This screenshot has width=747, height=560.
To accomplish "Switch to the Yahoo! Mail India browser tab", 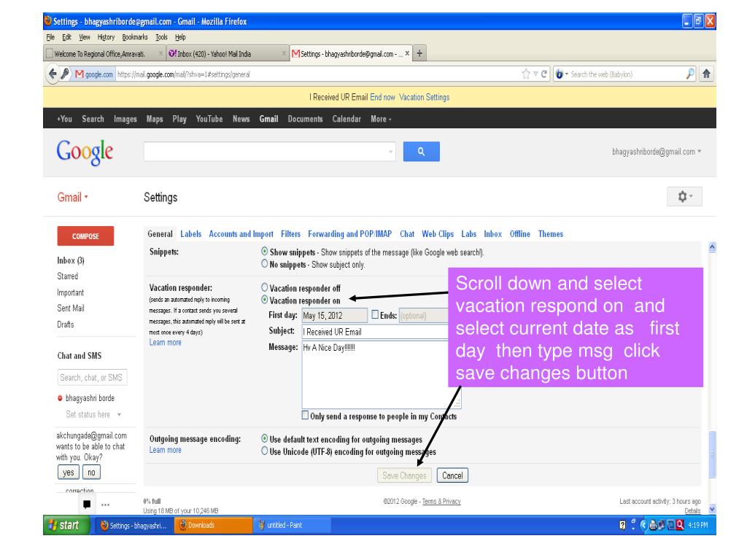I will click(x=227, y=54).
